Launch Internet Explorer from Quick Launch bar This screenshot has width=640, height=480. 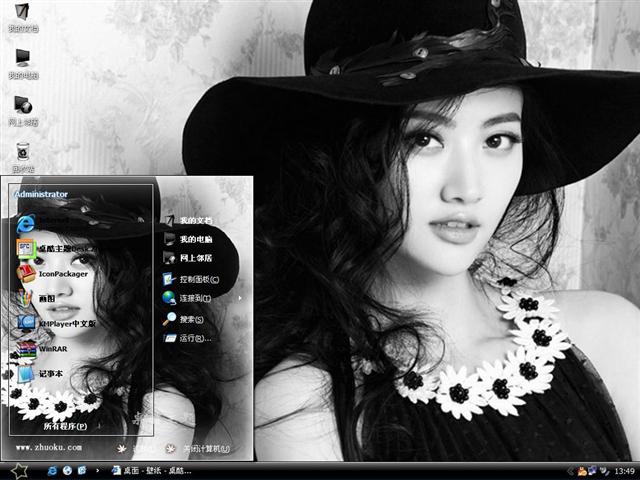pos(52,471)
